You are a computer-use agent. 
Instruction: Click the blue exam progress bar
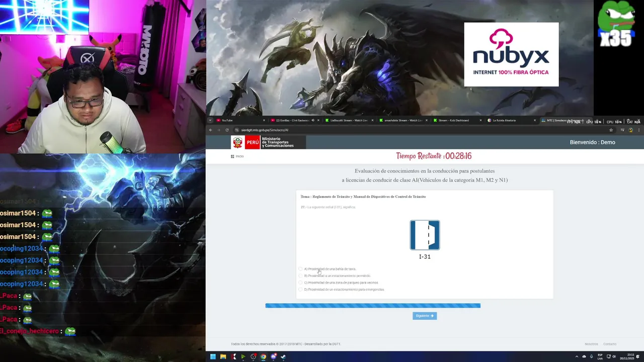[x=373, y=306]
